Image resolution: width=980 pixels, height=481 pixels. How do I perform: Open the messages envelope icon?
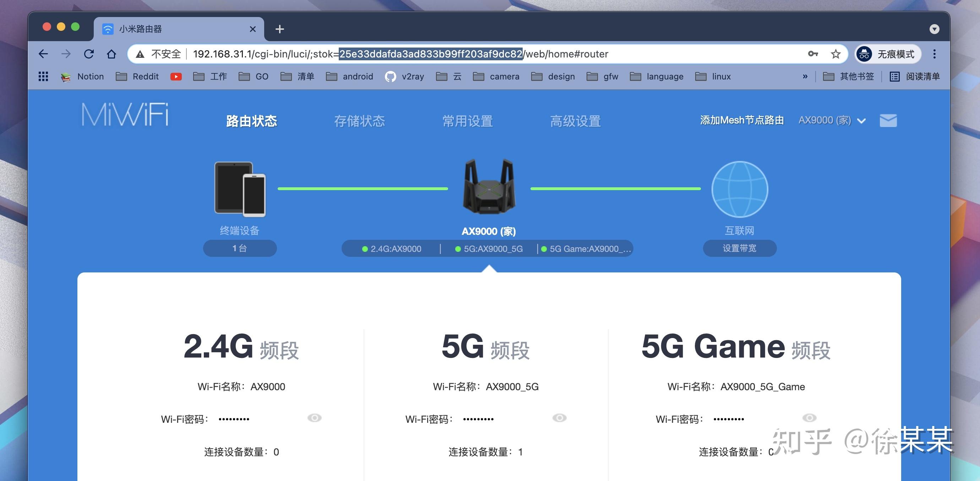click(888, 121)
